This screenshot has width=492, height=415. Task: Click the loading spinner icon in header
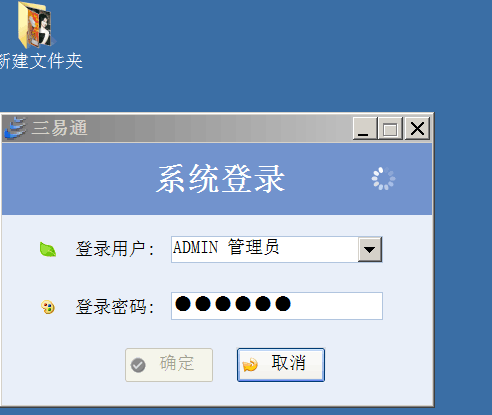[x=383, y=179]
